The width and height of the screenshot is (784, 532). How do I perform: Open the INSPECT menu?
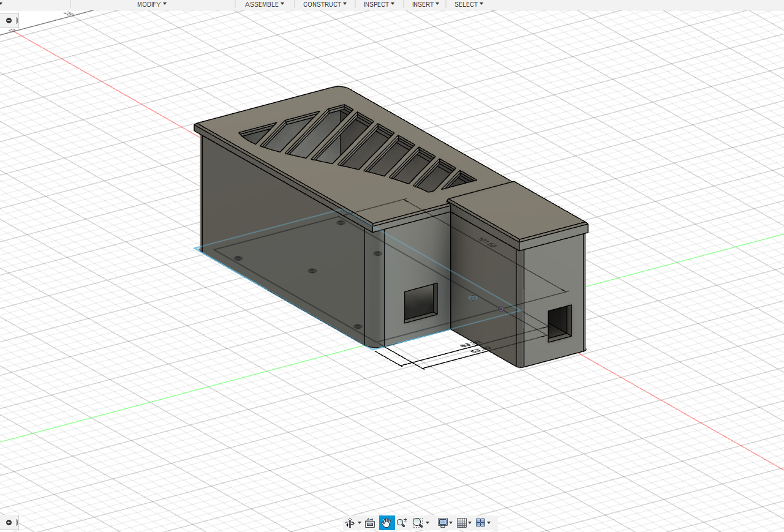point(379,4)
